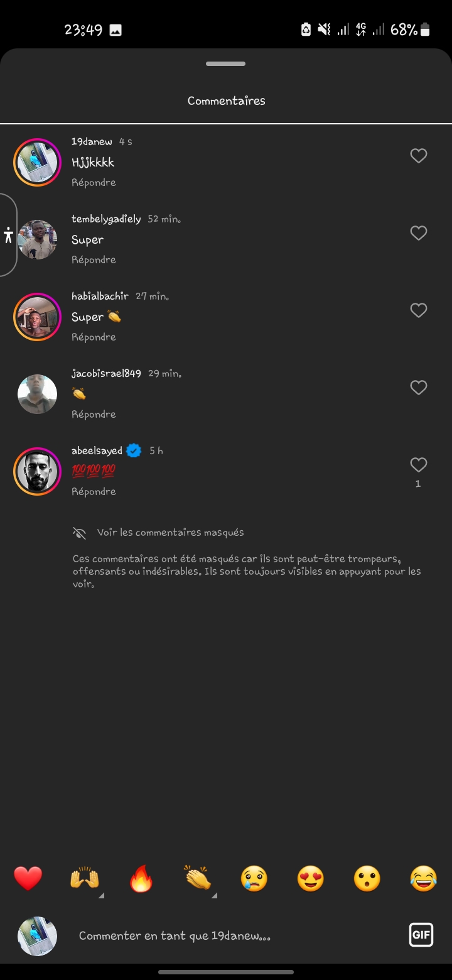The width and height of the screenshot is (452, 980).
Task: Open the GIF picker
Action: (x=421, y=935)
